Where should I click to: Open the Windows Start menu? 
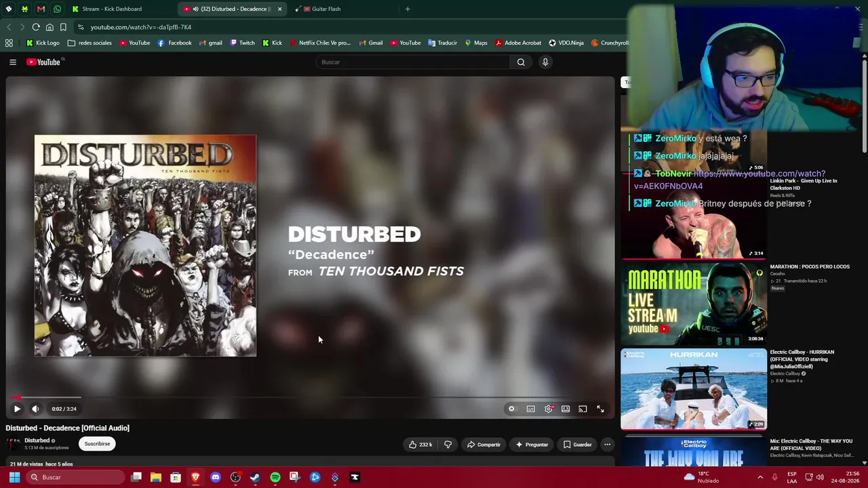14,477
